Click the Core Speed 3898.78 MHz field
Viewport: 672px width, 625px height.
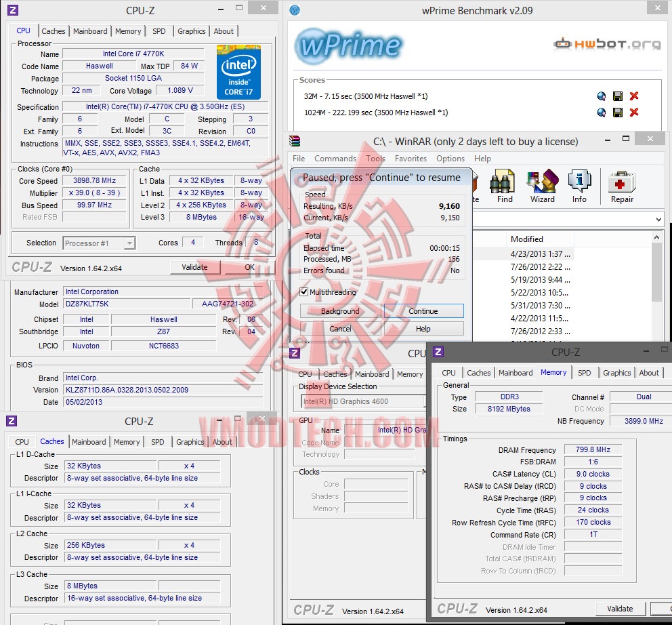point(95,180)
